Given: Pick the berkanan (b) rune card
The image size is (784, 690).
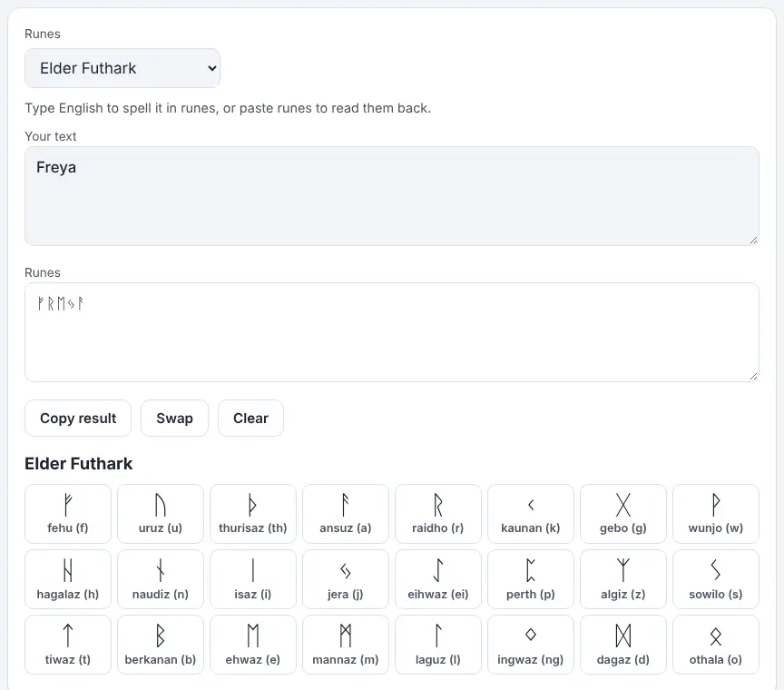Looking at the screenshot, I should click(x=161, y=645).
